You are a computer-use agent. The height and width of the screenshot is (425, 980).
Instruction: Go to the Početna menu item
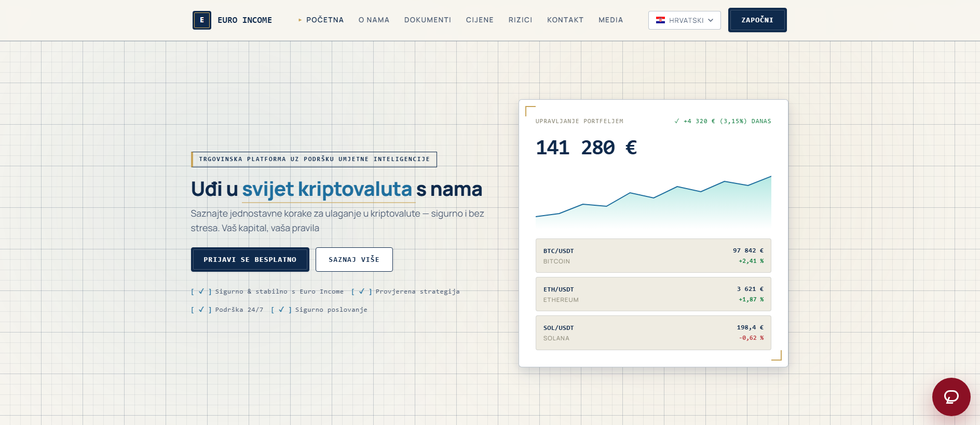324,20
